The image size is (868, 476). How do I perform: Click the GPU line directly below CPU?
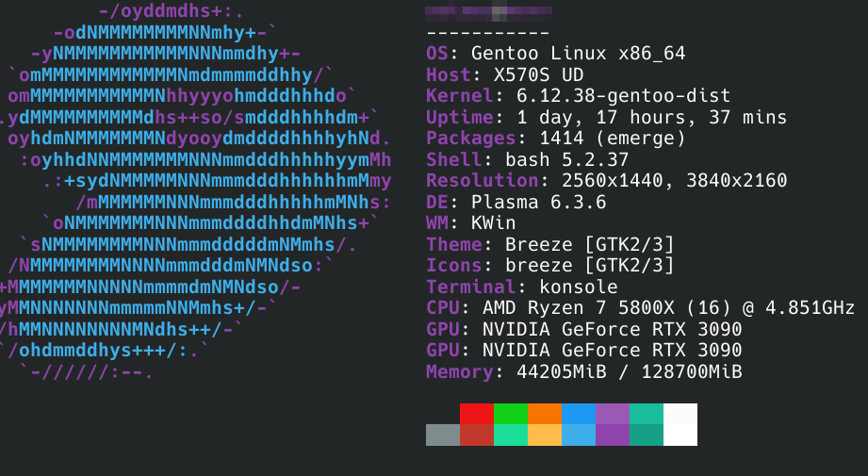pos(584,329)
